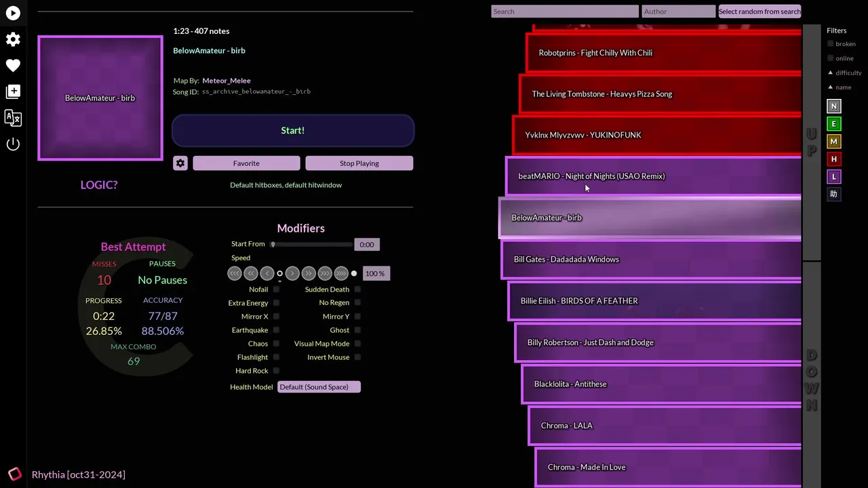Open the Health Model dropdown

click(x=319, y=387)
